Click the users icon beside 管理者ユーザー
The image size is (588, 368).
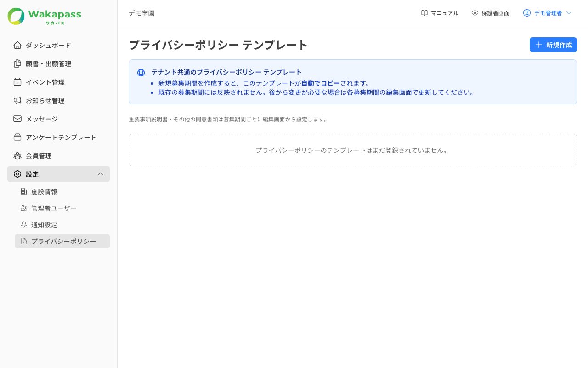pos(24,208)
